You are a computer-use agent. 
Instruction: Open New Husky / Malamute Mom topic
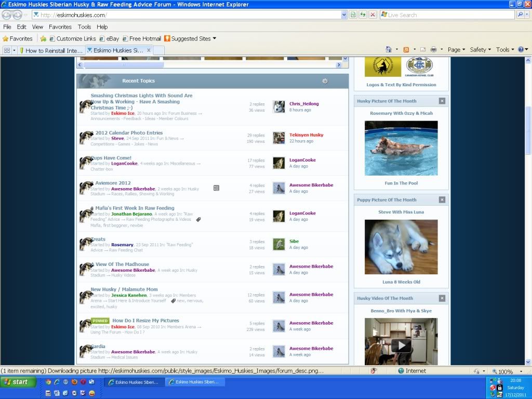pos(124,289)
